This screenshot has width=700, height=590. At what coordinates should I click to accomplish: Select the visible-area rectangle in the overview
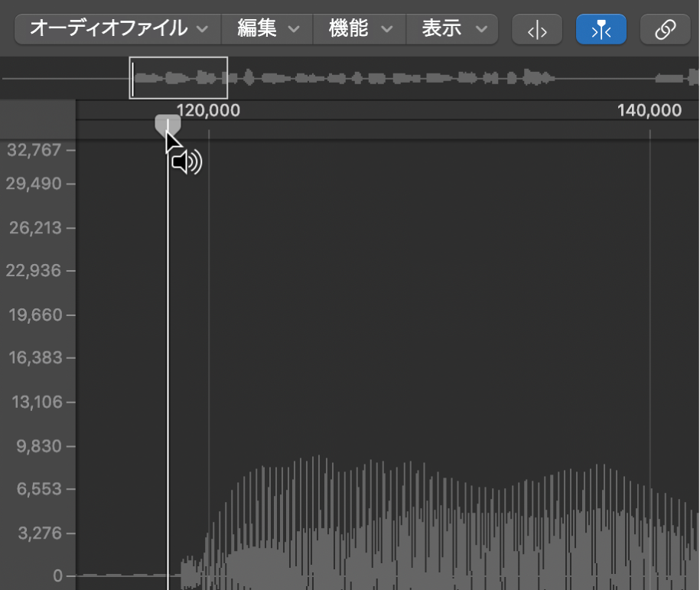178,77
